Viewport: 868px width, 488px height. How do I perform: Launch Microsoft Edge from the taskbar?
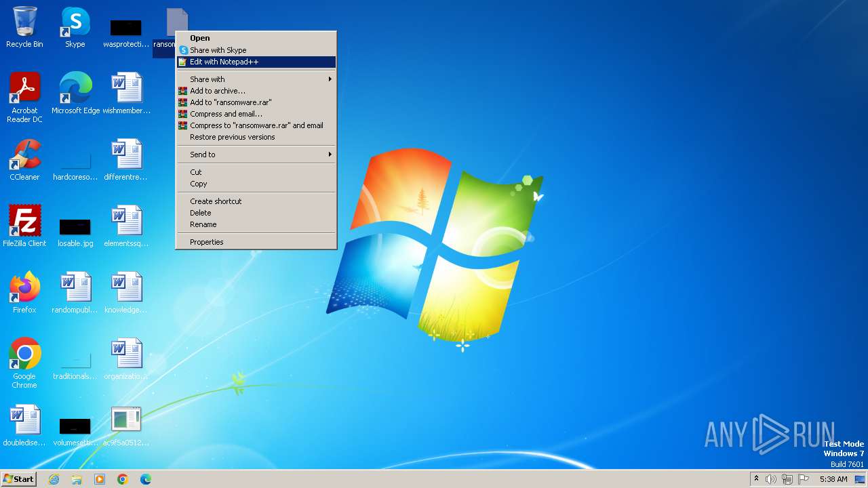point(146,479)
